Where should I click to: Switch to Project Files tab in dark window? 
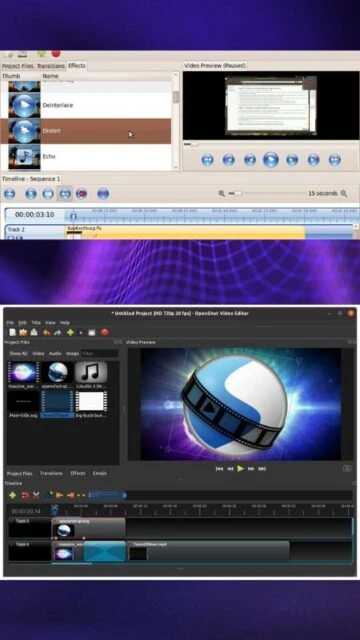tap(20, 473)
